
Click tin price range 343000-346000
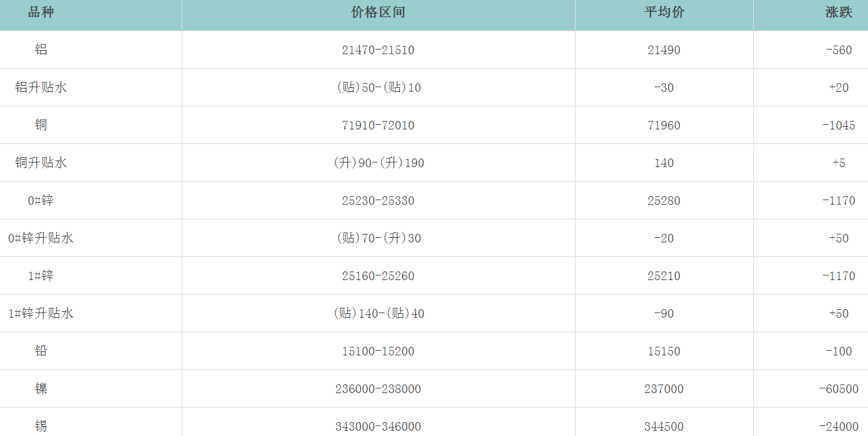(378, 427)
